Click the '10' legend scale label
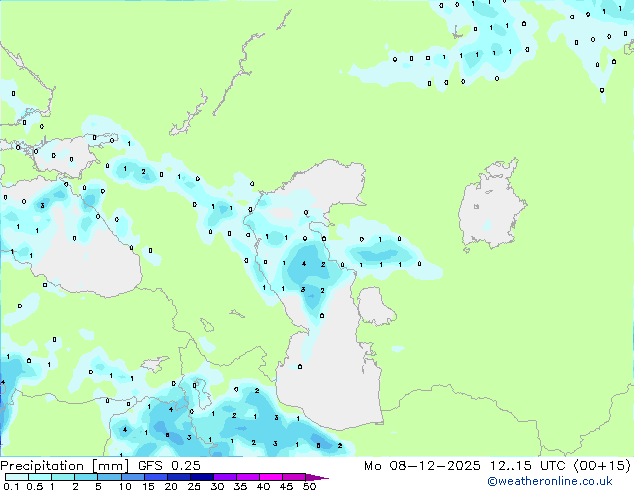 (x=125, y=486)
